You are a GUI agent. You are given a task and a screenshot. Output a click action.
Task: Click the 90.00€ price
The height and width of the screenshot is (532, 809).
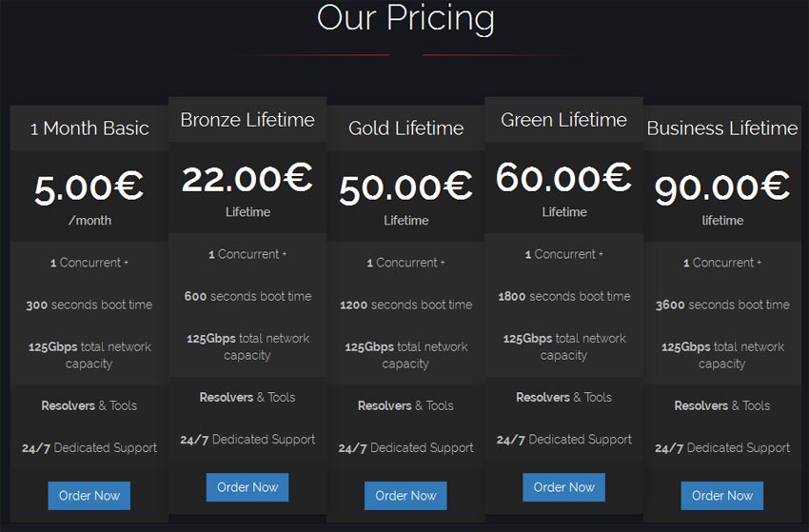point(721,187)
